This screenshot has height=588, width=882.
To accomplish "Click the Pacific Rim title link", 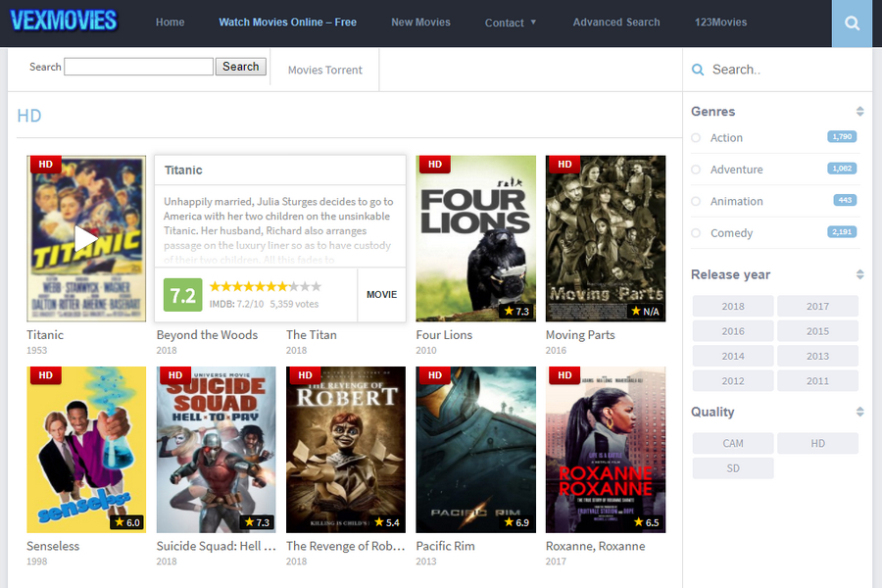I will click(445, 546).
